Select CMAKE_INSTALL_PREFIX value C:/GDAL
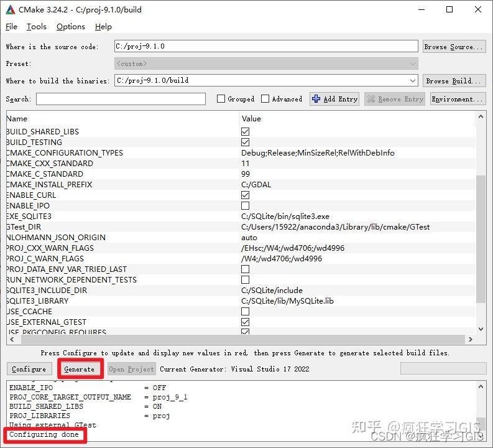Screen dimensions: 493x448 pos(256,185)
